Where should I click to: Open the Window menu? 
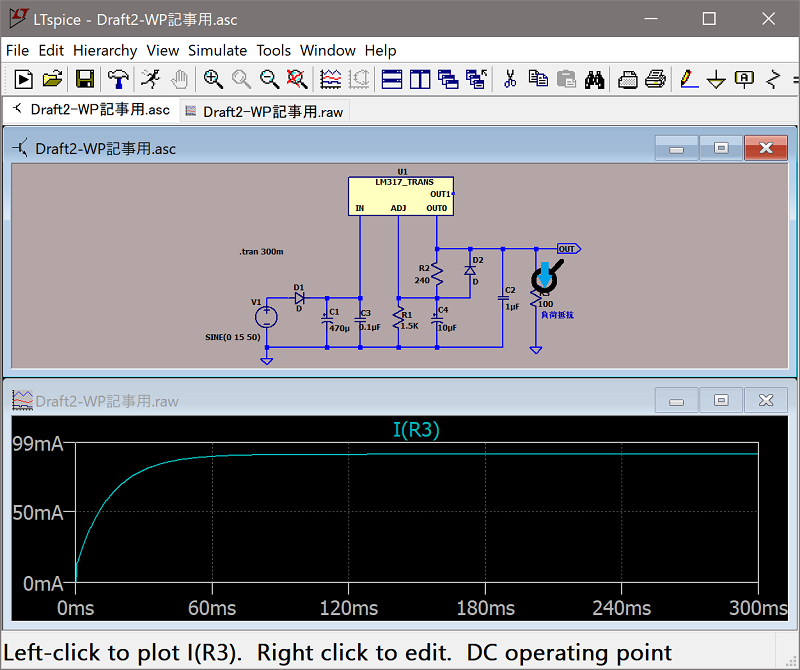pos(328,51)
